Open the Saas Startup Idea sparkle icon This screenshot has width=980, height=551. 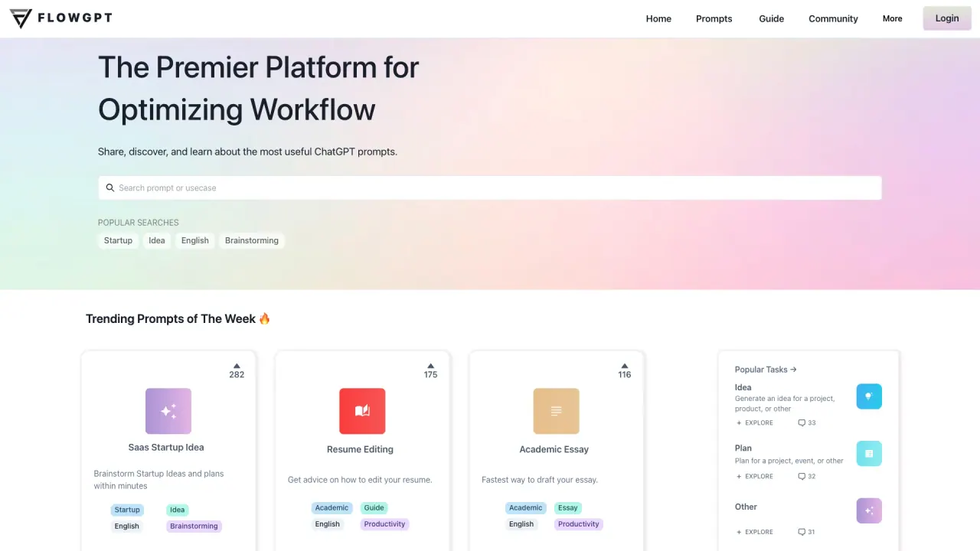tap(168, 411)
